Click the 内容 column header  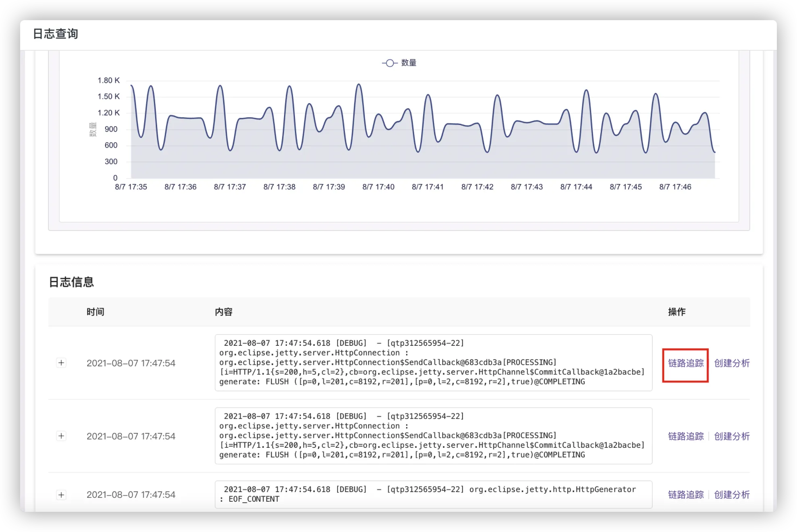(224, 312)
